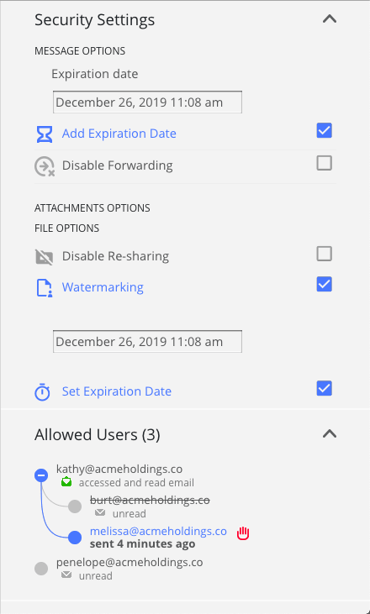This screenshot has width=370, height=614.
Task: Uncheck the Add Expiration Date checkbox
Action: pyautogui.click(x=324, y=131)
